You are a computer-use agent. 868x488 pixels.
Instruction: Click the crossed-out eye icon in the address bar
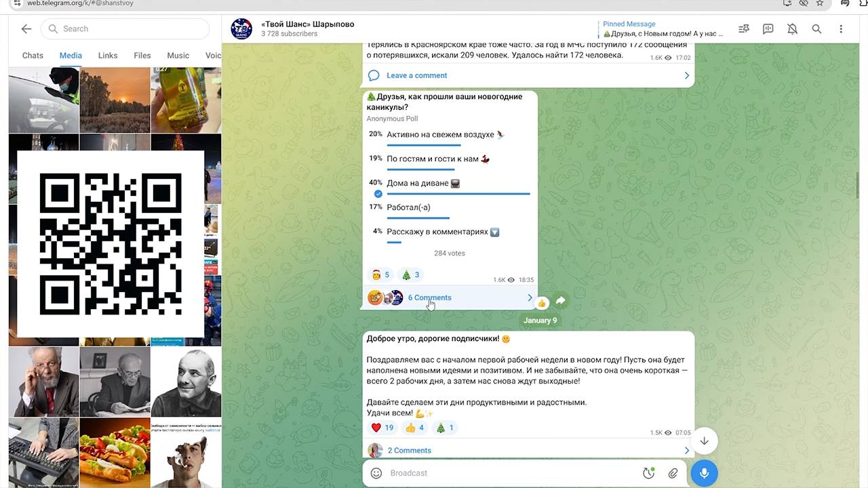(803, 3)
